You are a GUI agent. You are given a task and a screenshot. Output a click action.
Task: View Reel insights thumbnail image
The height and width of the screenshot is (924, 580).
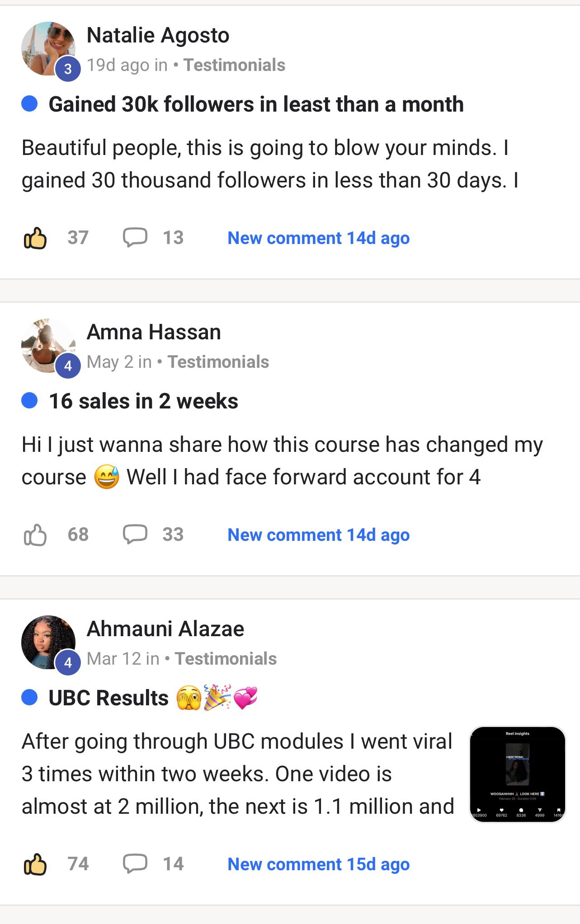coord(518,774)
